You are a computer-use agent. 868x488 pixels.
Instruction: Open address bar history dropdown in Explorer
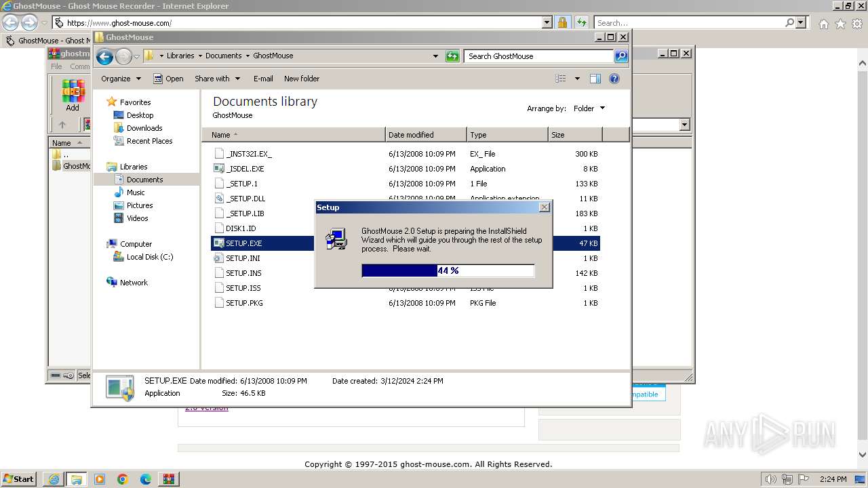coord(435,56)
